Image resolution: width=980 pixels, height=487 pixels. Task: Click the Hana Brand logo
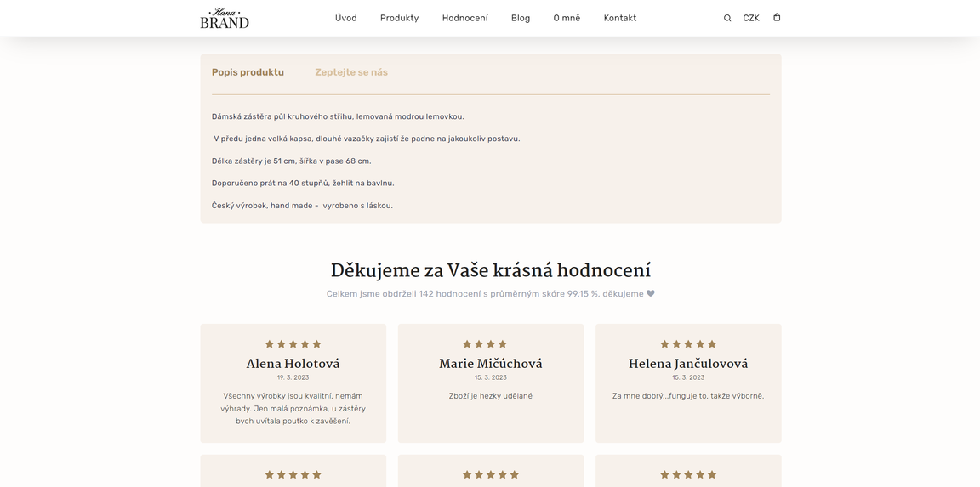click(x=225, y=18)
